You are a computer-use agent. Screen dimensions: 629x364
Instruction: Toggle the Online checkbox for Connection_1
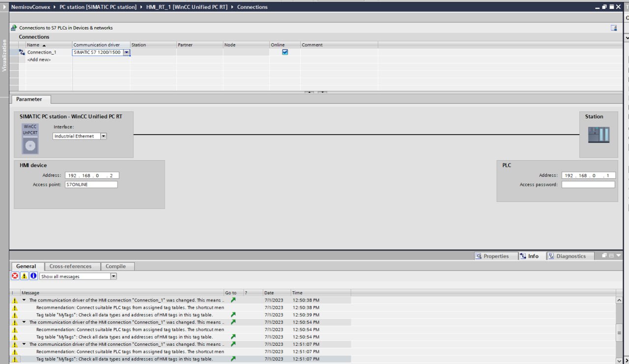[285, 52]
